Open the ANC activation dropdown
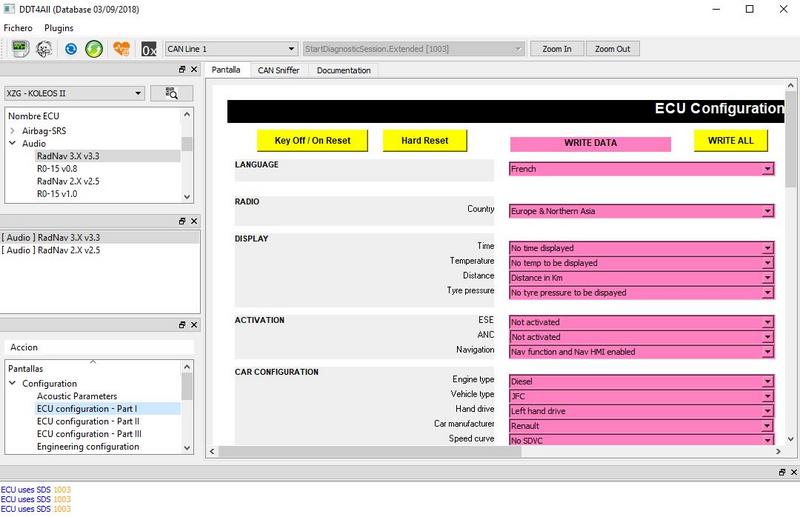The height and width of the screenshot is (517, 800). (x=641, y=337)
